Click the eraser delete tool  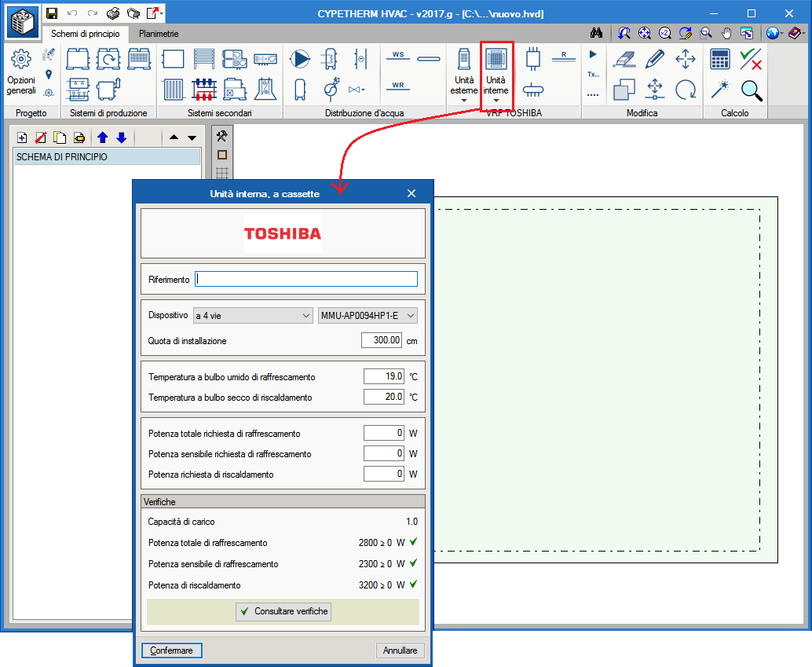(624, 59)
